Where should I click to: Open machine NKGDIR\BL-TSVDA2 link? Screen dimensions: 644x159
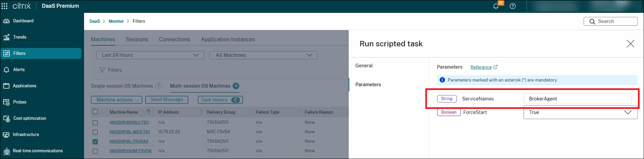coord(131,141)
